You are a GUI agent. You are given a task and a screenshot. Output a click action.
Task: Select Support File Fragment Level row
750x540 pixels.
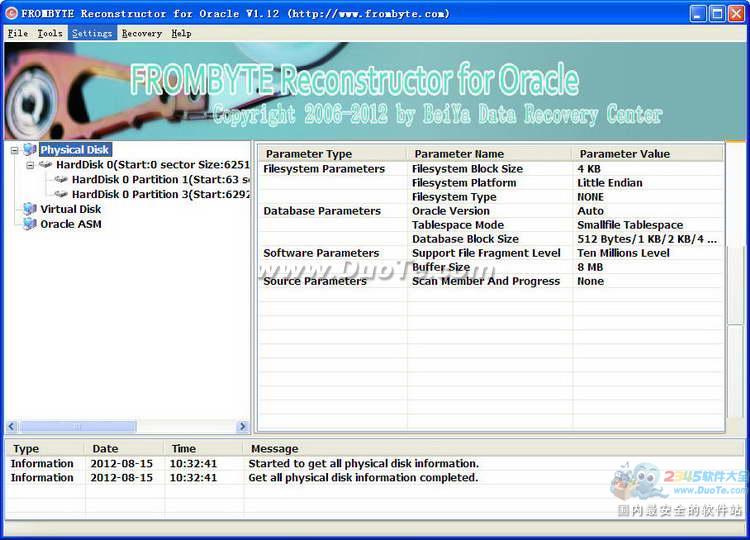coord(491,253)
